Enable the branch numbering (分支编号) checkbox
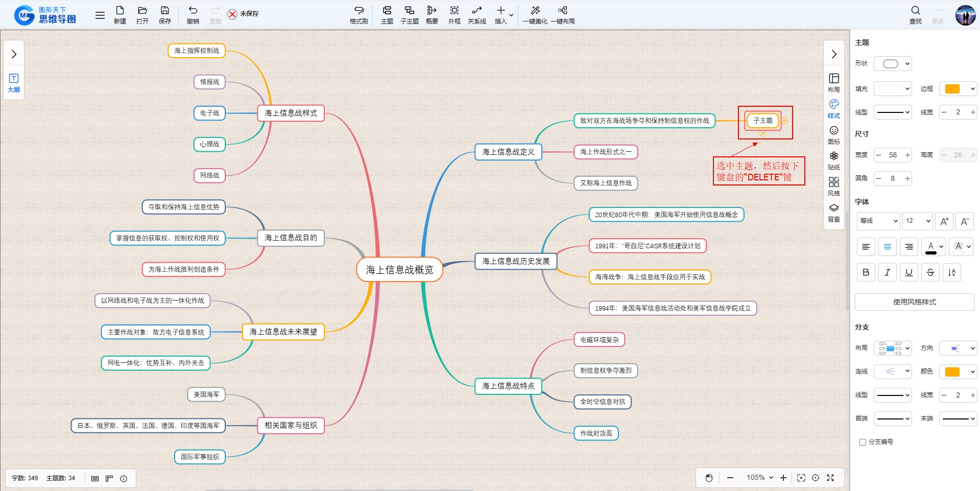Screen dimensions: 980x491 click(863, 442)
